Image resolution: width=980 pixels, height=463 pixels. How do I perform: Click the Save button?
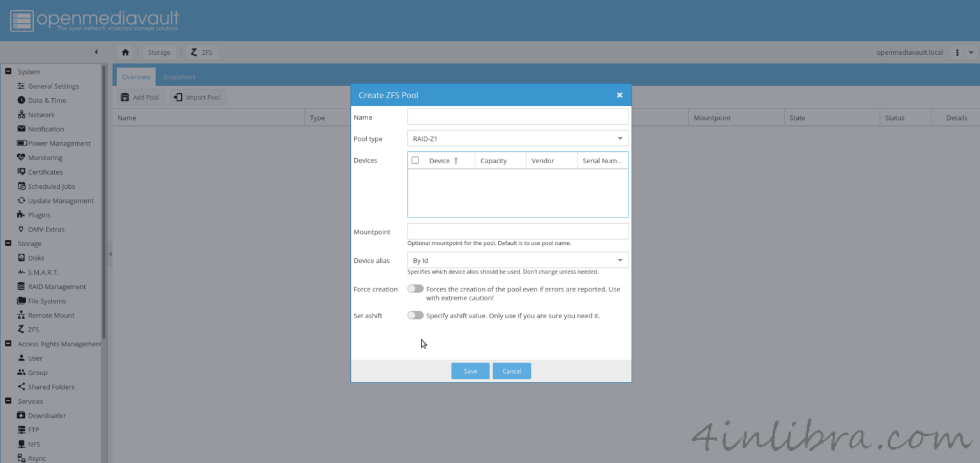(x=470, y=371)
